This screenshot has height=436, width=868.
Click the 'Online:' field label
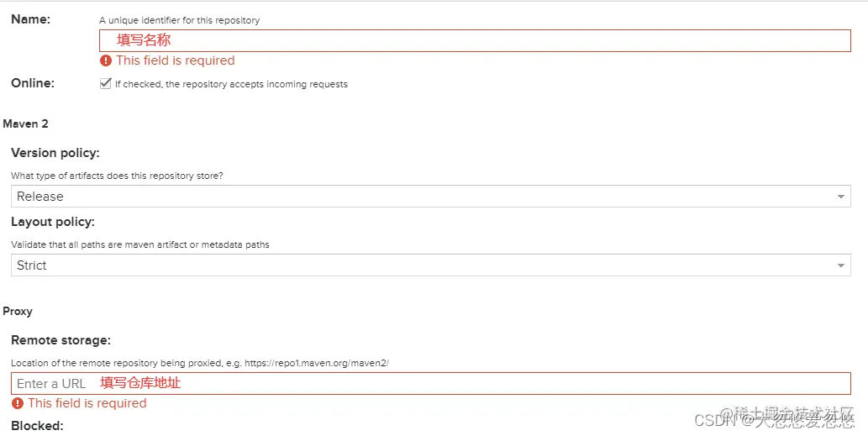(x=33, y=82)
